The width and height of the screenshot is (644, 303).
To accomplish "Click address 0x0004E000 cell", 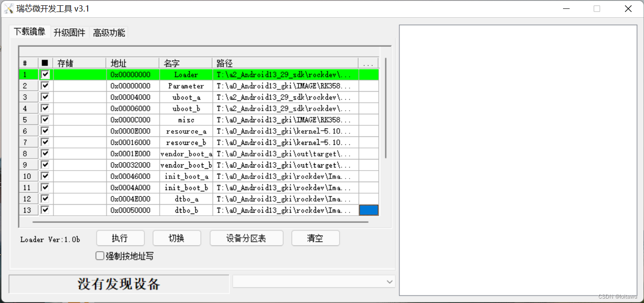I will point(133,199).
